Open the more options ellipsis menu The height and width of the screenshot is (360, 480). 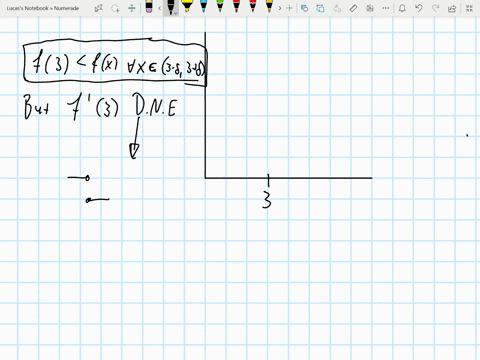(386, 8)
